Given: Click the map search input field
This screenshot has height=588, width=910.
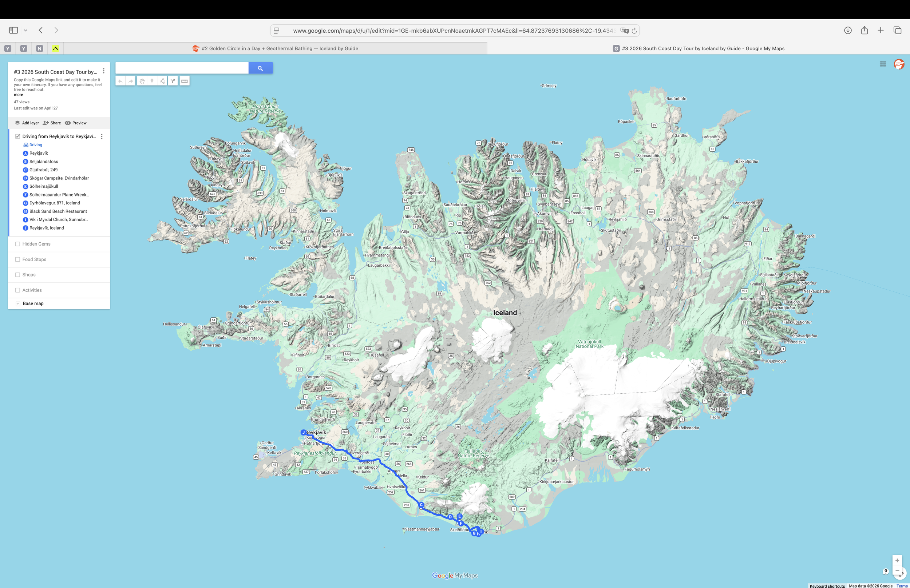Looking at the screenshot, I should [x=182, y=68].
